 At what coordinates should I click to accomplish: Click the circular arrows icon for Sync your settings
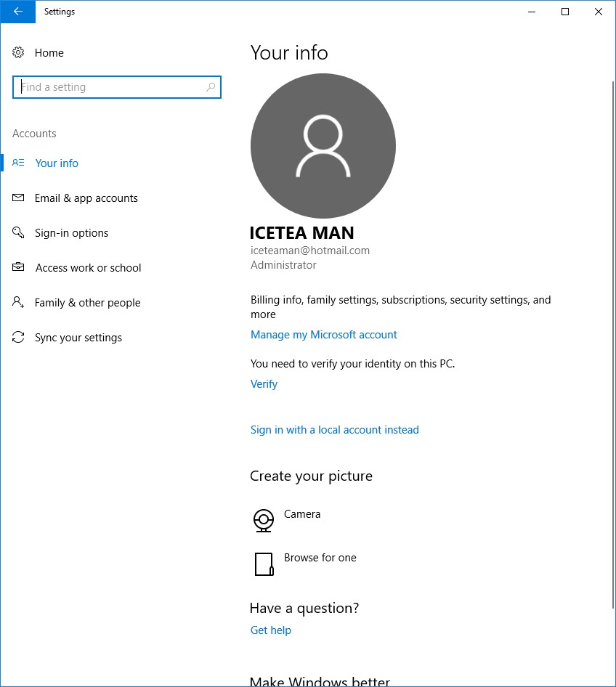click(x=19, y=338)
